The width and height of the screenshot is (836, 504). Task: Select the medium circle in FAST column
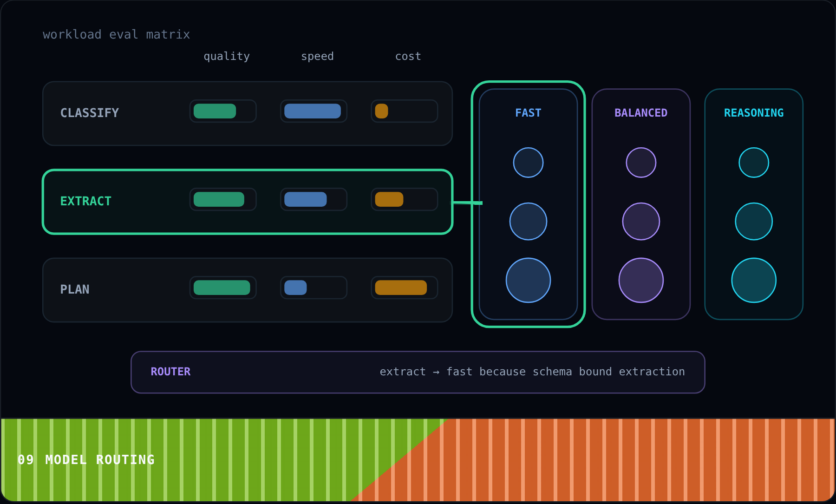(528, 222)
